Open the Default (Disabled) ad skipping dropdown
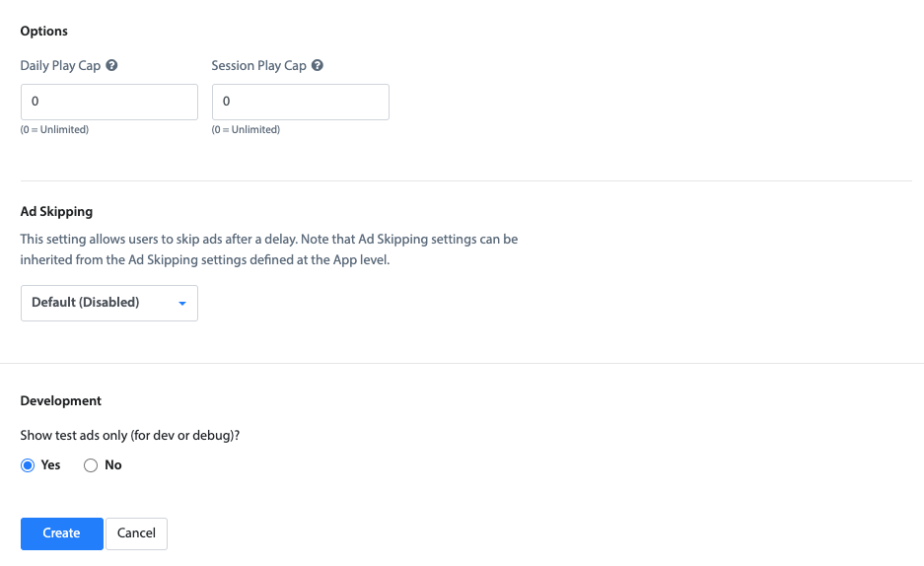924x566 pixels. click(x=109, y=304)
